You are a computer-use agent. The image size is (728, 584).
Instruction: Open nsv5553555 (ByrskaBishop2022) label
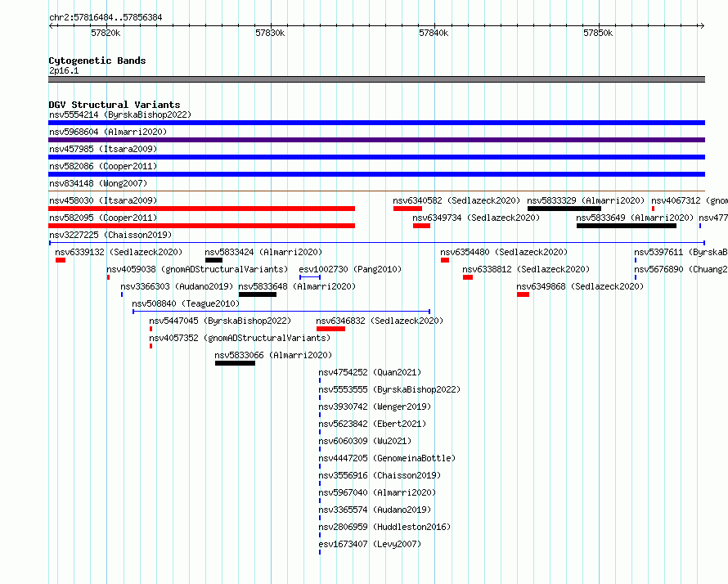389,389
